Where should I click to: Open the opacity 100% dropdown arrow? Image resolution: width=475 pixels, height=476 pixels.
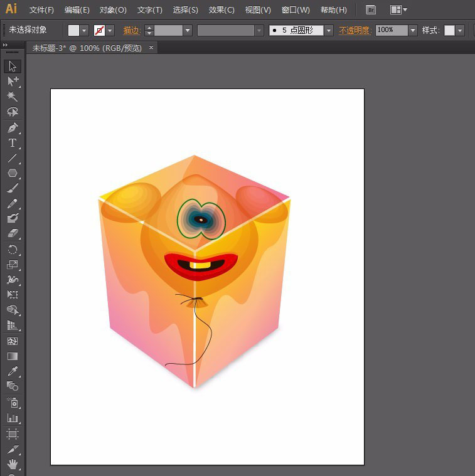point(412,30)
